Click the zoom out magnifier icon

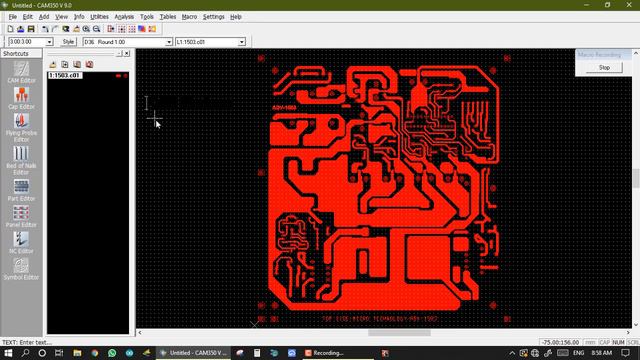click(97, 29)
